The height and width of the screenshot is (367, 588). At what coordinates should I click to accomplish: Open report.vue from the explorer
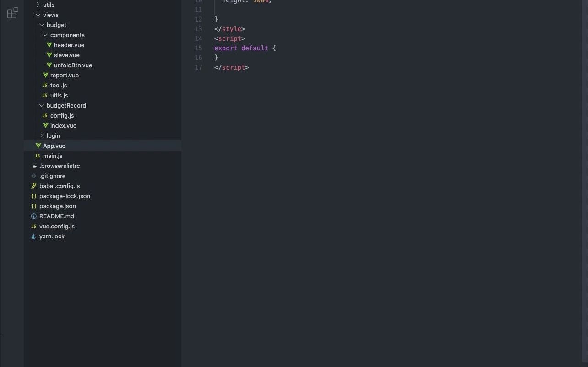pyautogui.click(x=65, y=75)
